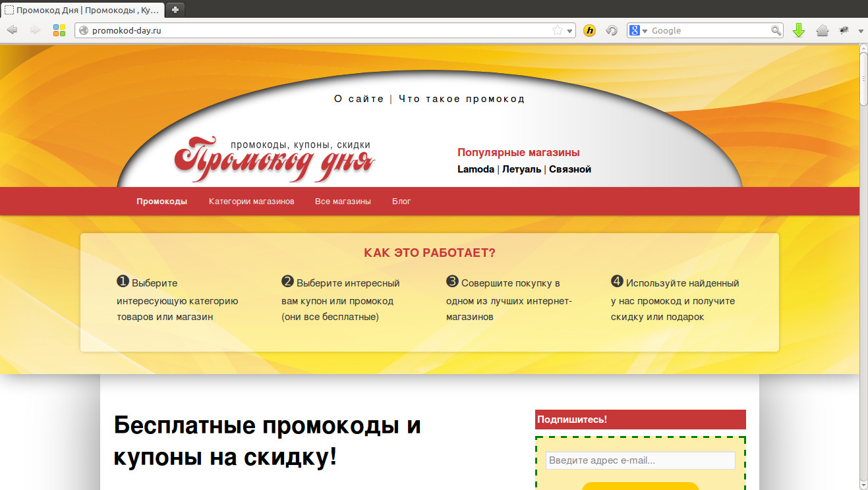Screen dimensions: 868x490
Task: Go back with the browser back arrow
Action: [x=12, y=30]
